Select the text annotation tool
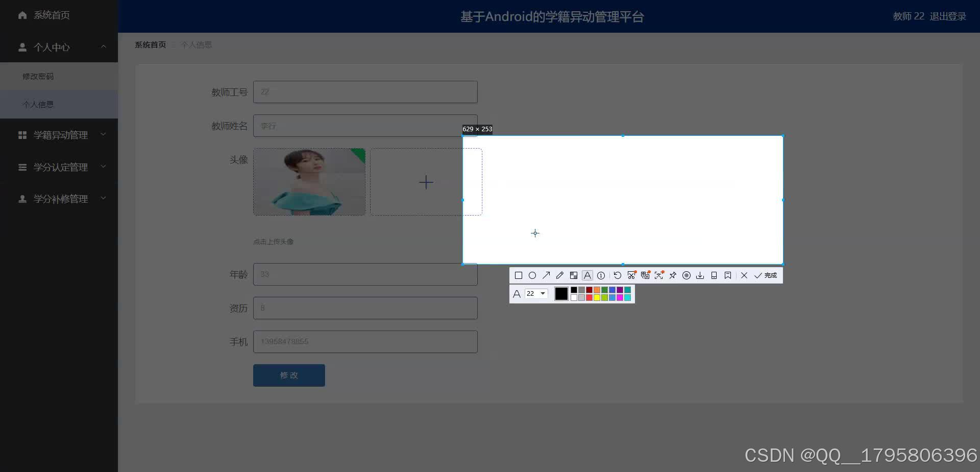The width and height of the screenshot is (980, 472). [x=587, y=275]
